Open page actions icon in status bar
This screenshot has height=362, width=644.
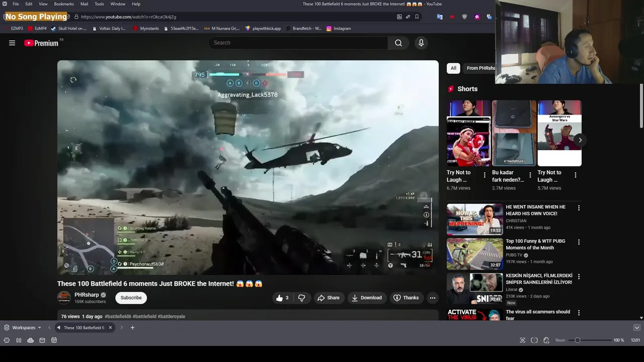coord(546,340)
